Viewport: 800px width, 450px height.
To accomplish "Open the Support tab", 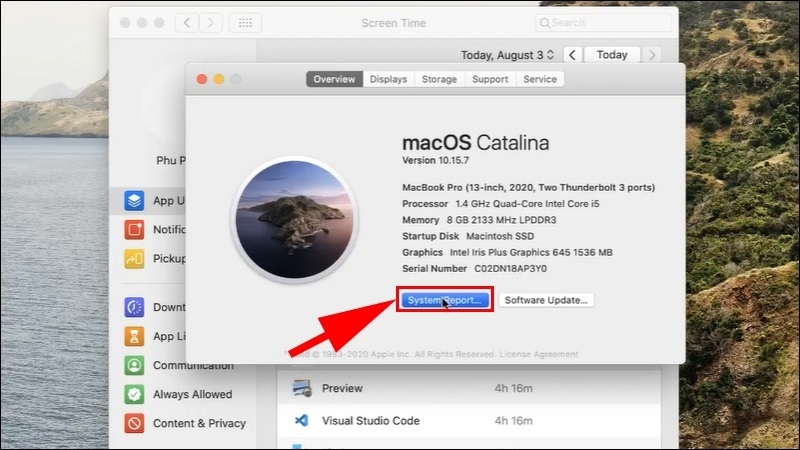I will point(490,79).
